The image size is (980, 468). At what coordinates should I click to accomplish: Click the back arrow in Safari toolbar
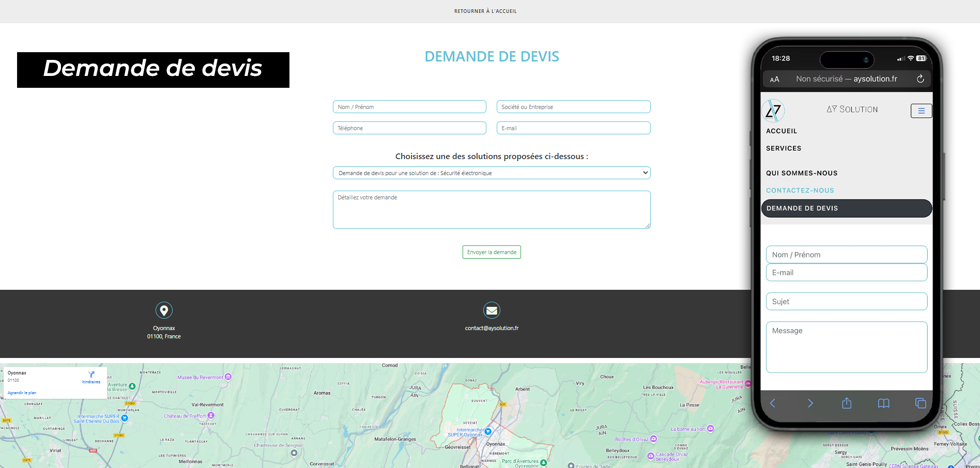pos(773,403)
